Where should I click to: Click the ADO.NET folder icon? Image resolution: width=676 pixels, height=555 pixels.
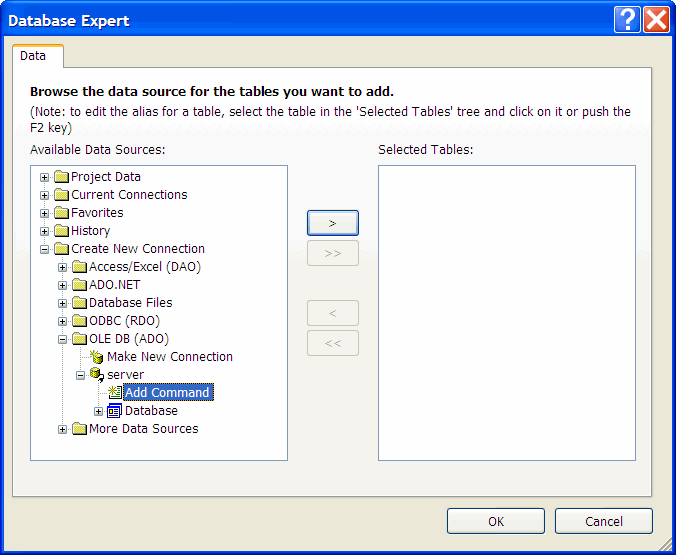(x=79, y=285)
